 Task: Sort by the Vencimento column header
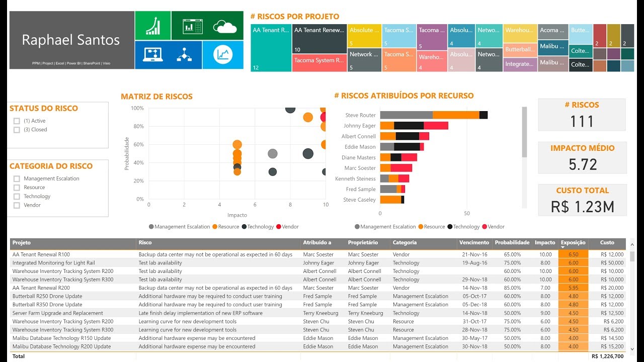[474, 243]
